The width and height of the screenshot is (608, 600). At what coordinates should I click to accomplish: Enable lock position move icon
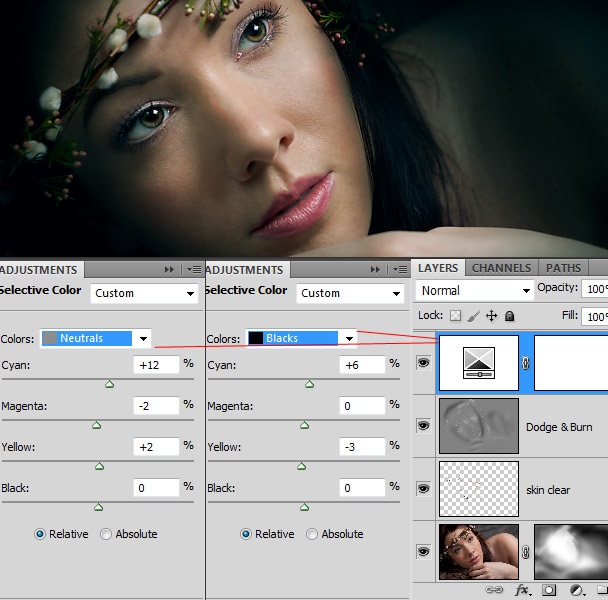click(491, 316)
